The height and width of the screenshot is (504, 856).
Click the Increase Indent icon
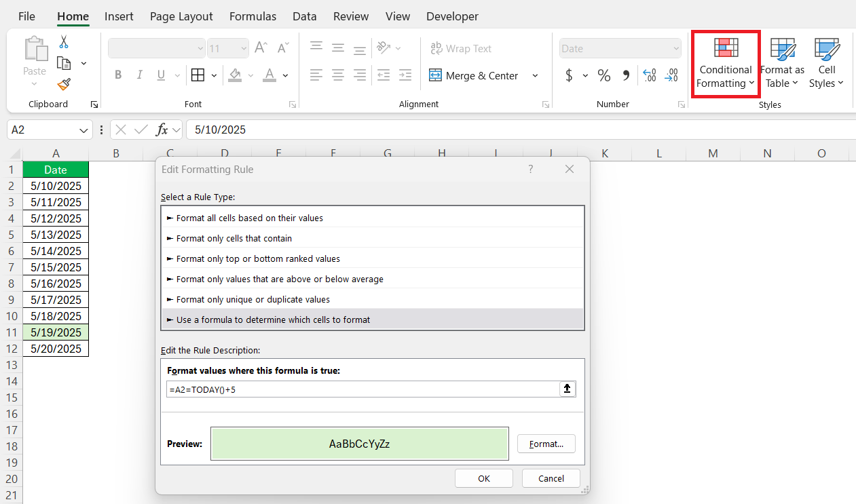click(405, 75)
